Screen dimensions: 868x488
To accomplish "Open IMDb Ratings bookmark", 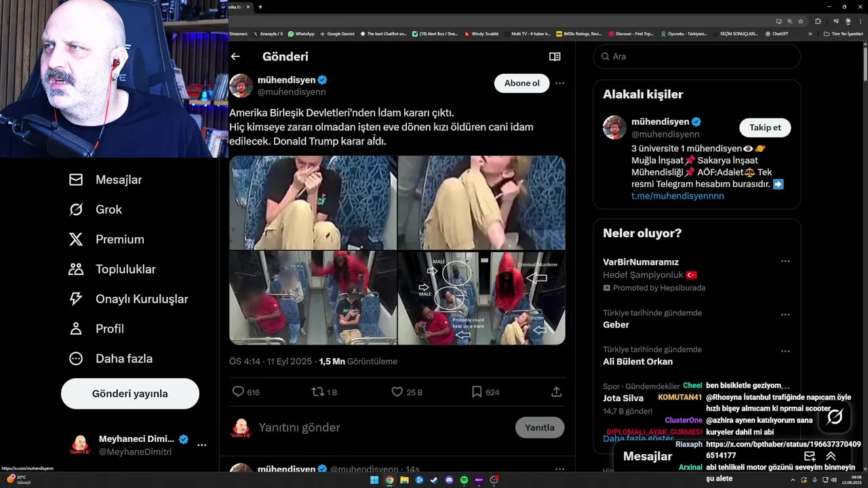I will 578,33.
